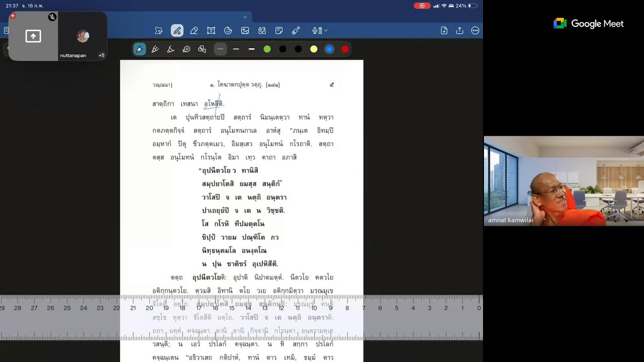Select the medium stroke width
This screenshot has height=362, width=644.
[236, 49]
